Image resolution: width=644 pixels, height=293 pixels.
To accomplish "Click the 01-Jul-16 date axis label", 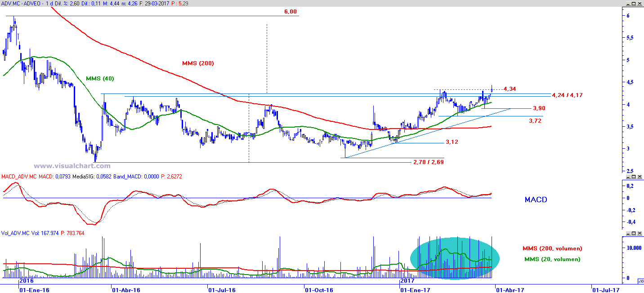I will pos(222,290).
